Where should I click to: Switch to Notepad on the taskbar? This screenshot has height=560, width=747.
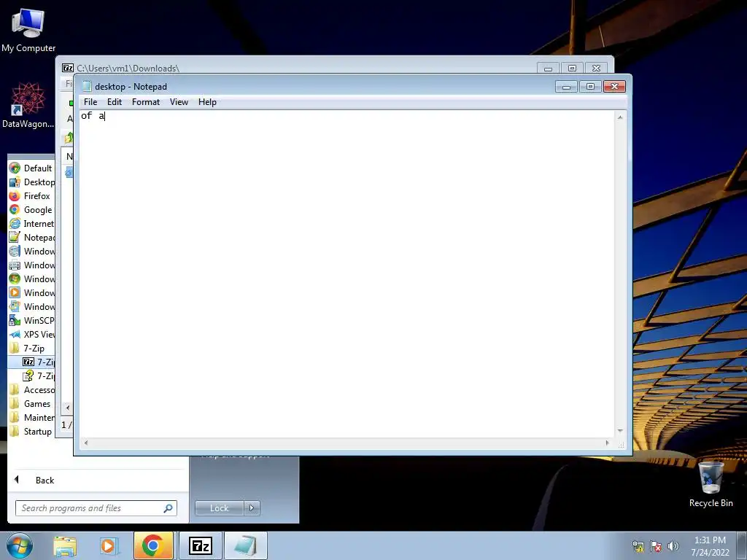pyautogui.click(x=245, y=545)
